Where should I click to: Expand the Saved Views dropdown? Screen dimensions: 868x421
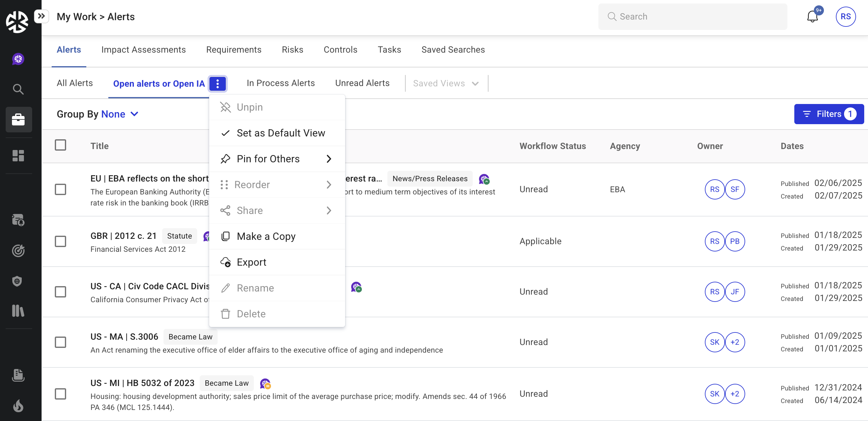(445, 83)
